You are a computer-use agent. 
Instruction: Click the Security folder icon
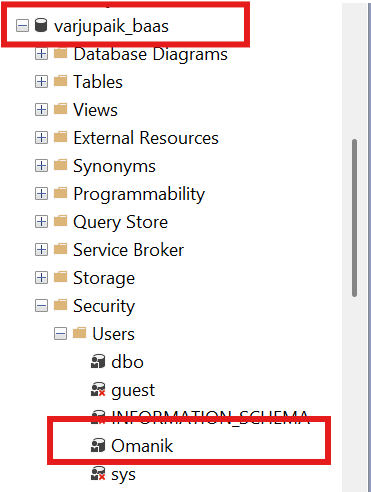point(60,305)
